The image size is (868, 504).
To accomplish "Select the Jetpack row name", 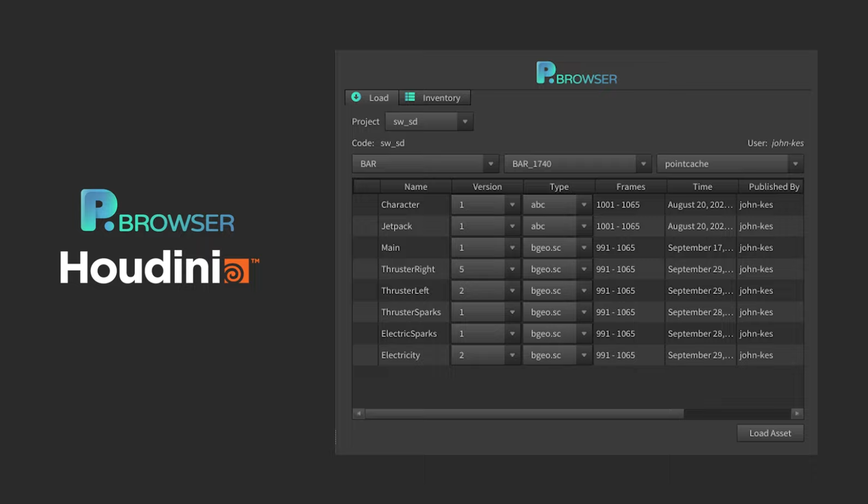I will [397, 226].
